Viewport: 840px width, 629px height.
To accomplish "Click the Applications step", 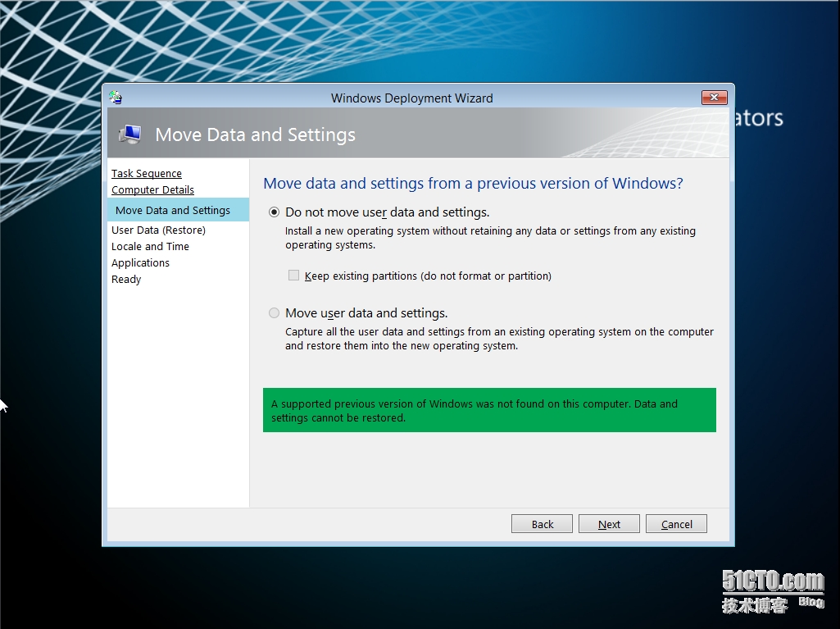I will pyautogui.click(x=140, y=262).
